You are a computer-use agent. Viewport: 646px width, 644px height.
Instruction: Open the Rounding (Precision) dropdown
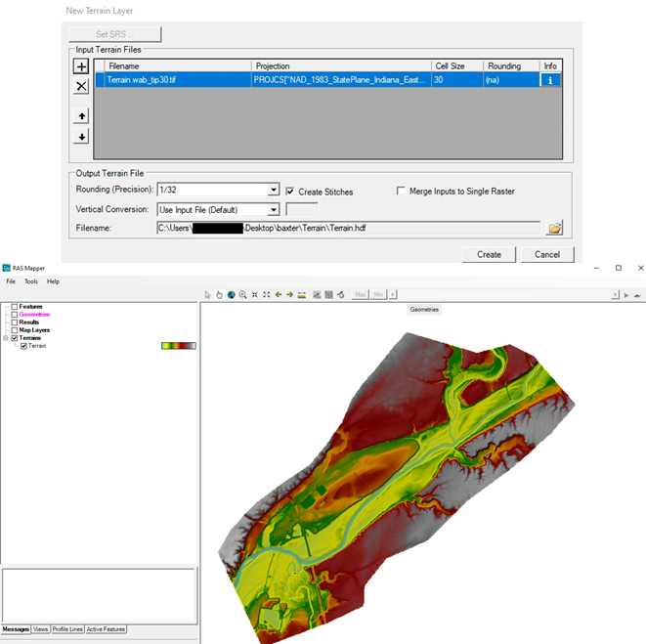pyautogui.click(x=274, y=191)
